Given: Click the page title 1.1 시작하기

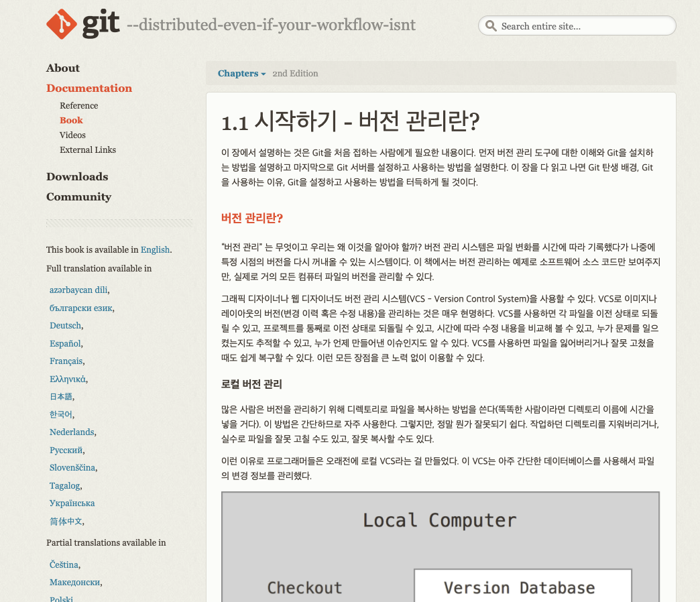Looking at the screenshot, I should coord(351,121).
